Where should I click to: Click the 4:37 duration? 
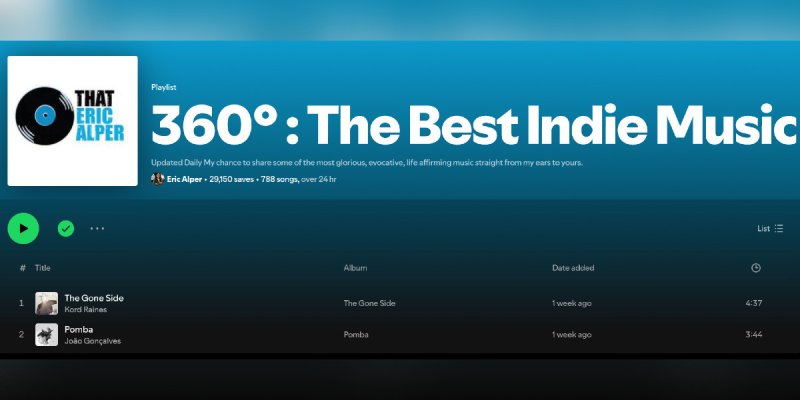tap(754, 303)
